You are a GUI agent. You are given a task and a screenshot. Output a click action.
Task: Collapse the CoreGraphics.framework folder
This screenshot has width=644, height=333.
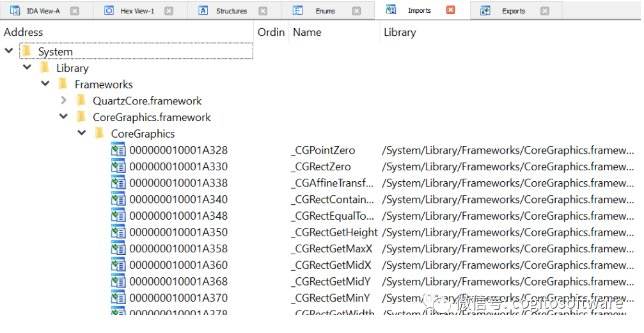click(64, 117)
